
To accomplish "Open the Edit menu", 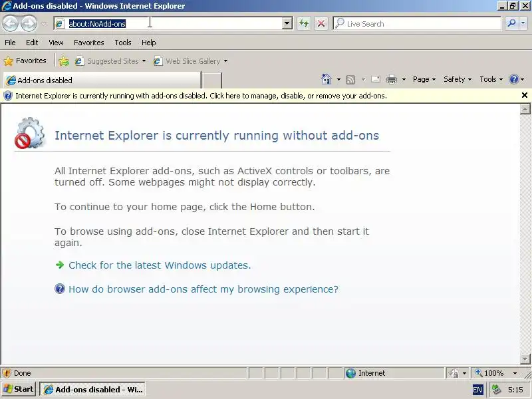I will [32, 43].
